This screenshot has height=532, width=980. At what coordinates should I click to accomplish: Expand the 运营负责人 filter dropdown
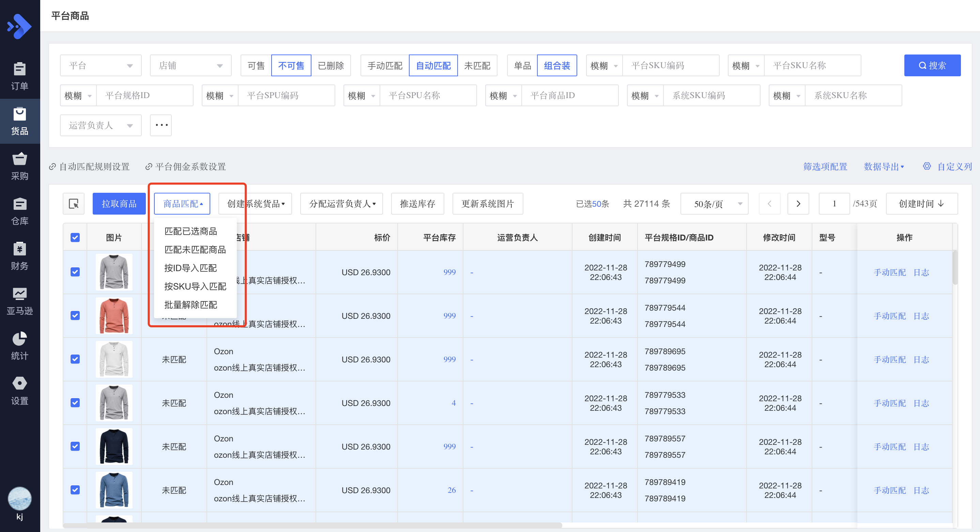[101, 125]
